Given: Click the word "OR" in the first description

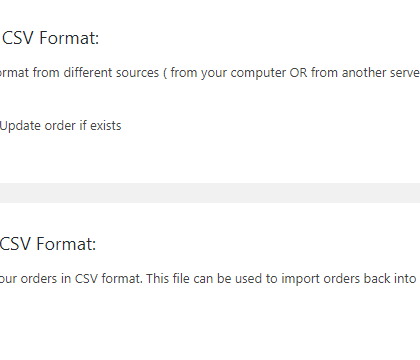Looking at the screenshot, I should [298, 73].
